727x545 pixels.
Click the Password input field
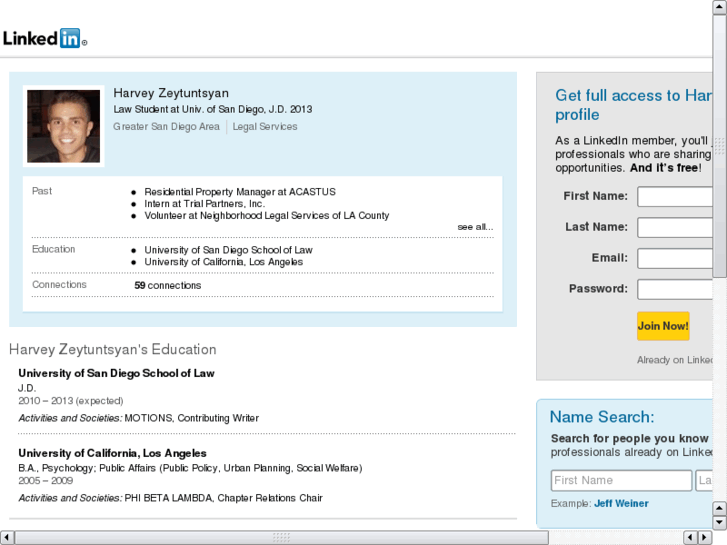(675, 289)
